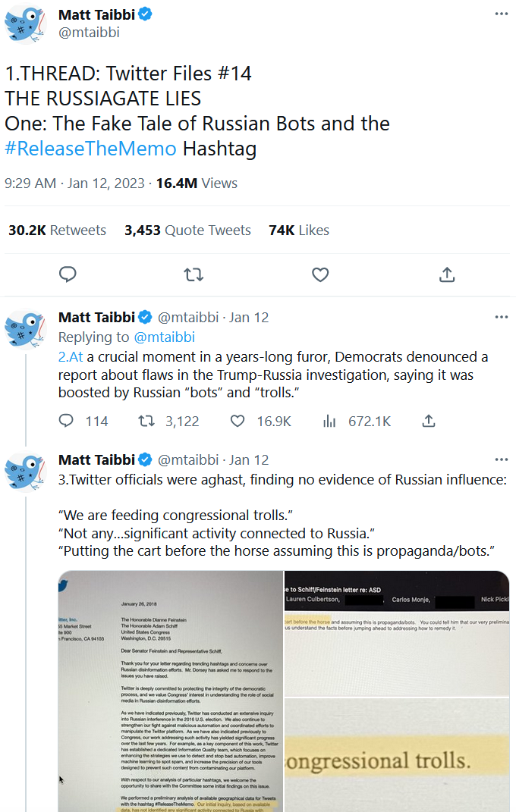Open more options on tweet number 2
This screenshot has width=516, height=812.
(501, 317)
